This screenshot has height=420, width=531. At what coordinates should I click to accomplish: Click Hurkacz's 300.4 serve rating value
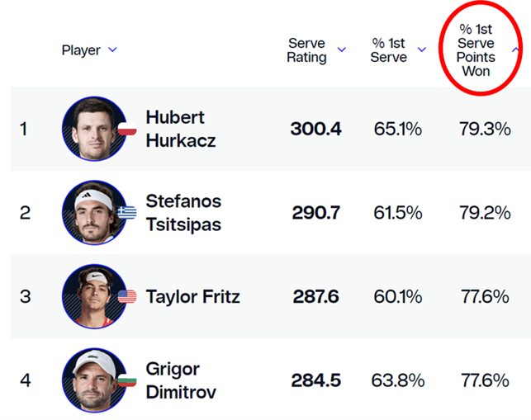tap(315, 129)
